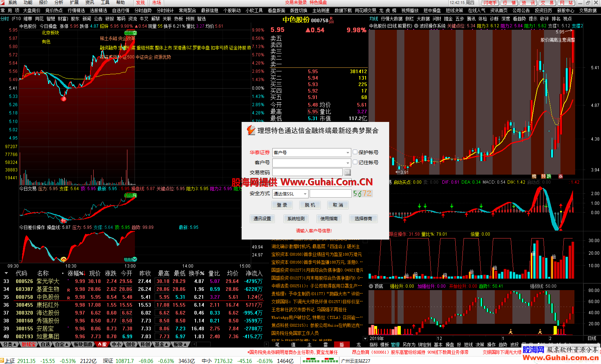The width and height of the screenshot is (601, 364).
Task: Click the 交易 button in top-right corner
Action: pyautogui.click(x=548, y=3)
